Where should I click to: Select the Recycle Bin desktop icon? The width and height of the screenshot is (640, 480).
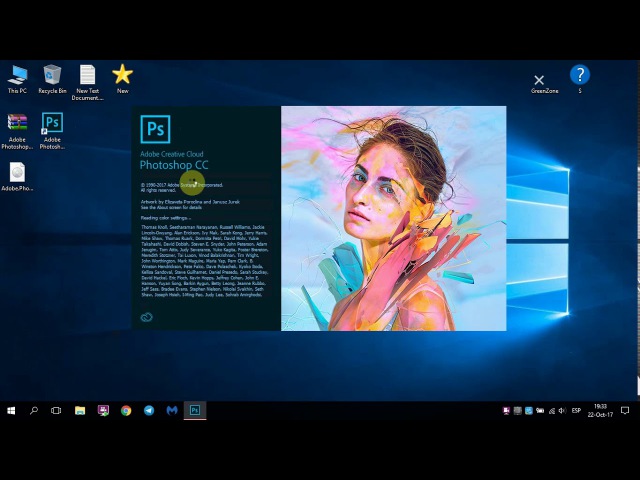pos(52,79)
